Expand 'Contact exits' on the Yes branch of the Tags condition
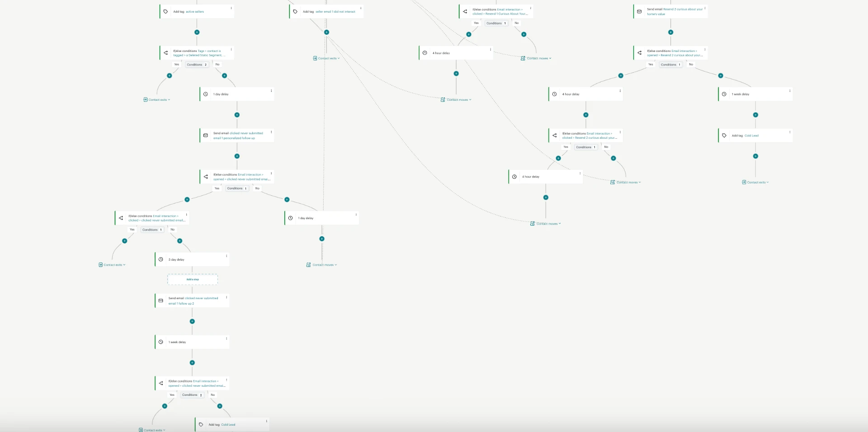The image size is (868, 432). pyautogui.click(x=156, y=99)
